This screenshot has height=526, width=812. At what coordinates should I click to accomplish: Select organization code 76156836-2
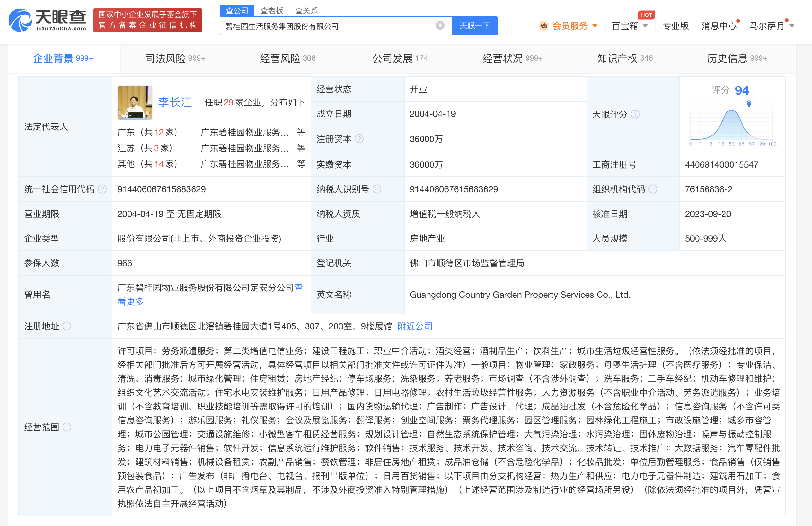pos(709,189)
